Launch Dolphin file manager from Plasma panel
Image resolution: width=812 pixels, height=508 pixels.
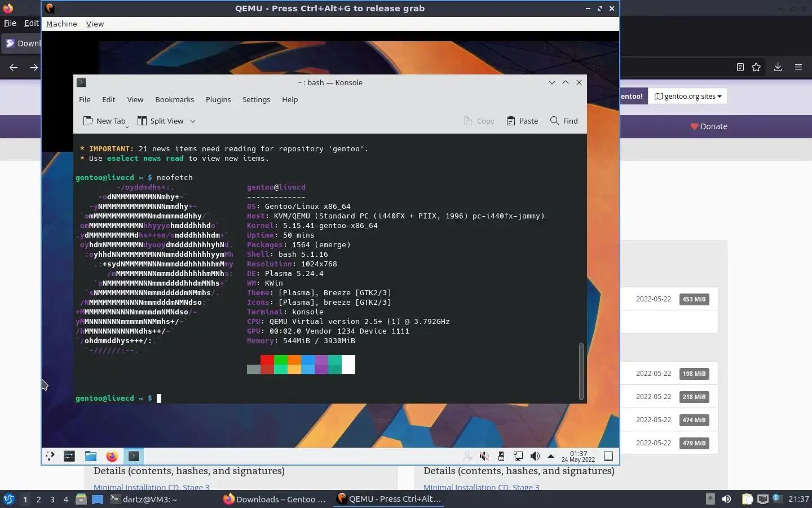[x=91, y=456]
